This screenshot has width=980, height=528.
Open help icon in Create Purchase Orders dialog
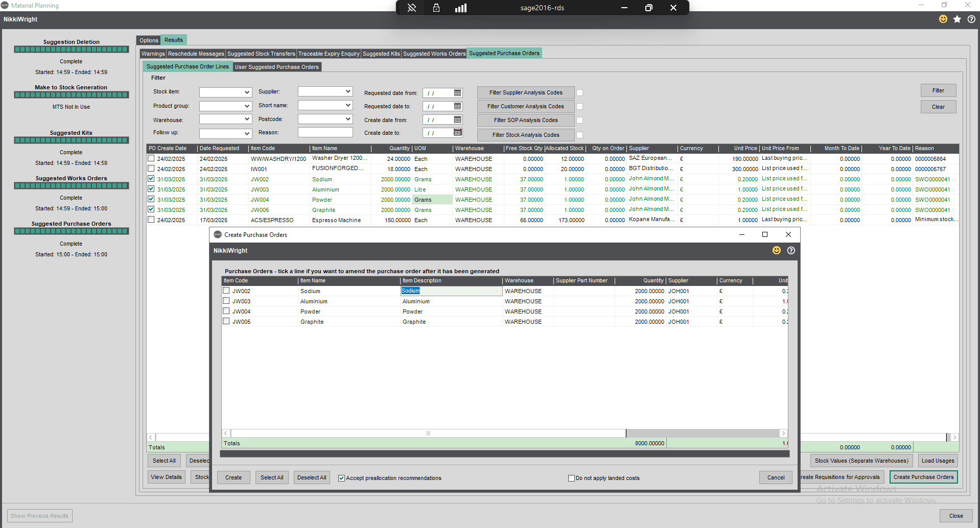[791, 250]
